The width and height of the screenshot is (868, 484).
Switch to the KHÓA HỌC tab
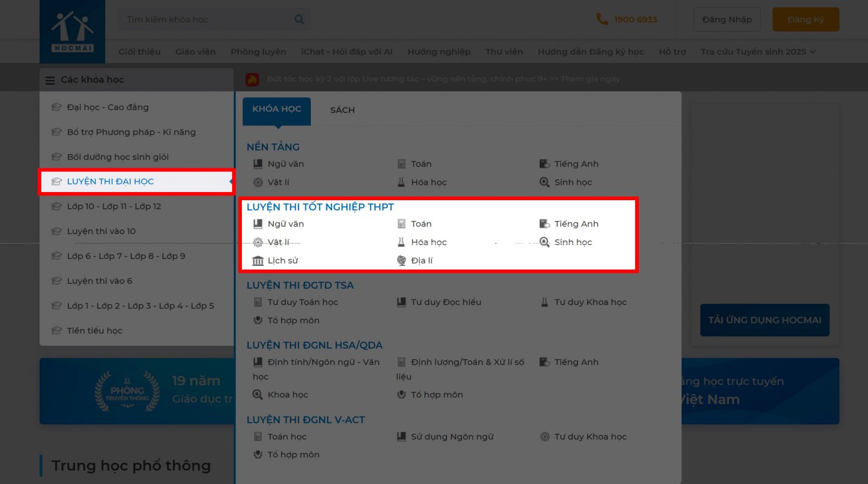(277, 110)
